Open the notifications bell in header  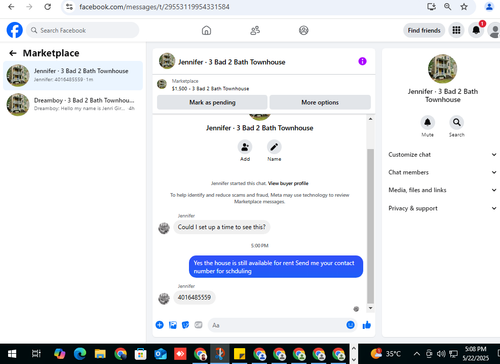point(476,30)
